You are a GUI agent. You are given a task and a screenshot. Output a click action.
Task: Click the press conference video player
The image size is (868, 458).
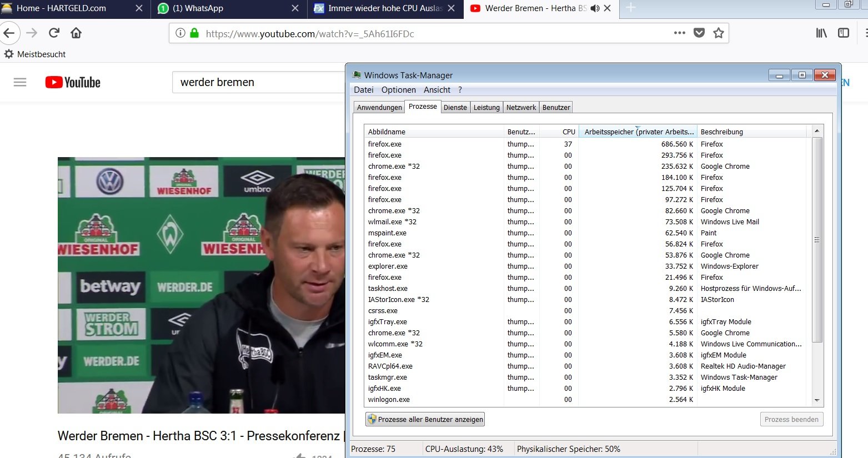coord(201,285)
